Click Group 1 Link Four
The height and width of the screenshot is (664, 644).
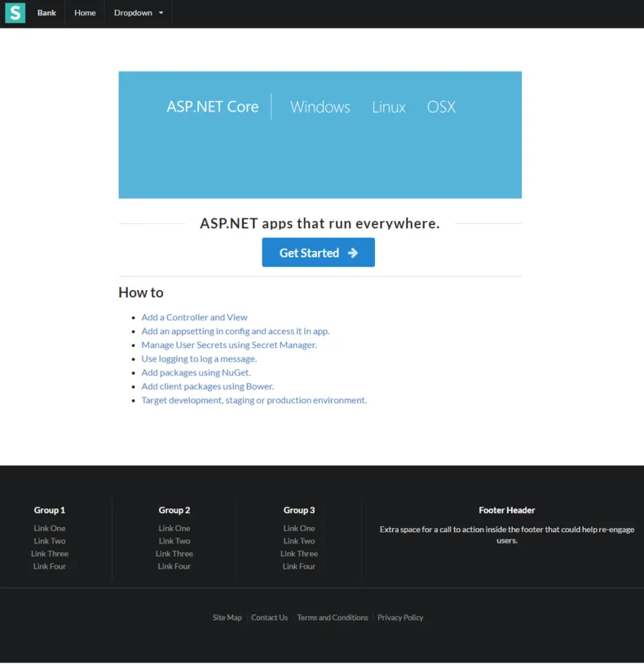pyautogui.click(x=50, y=566)
